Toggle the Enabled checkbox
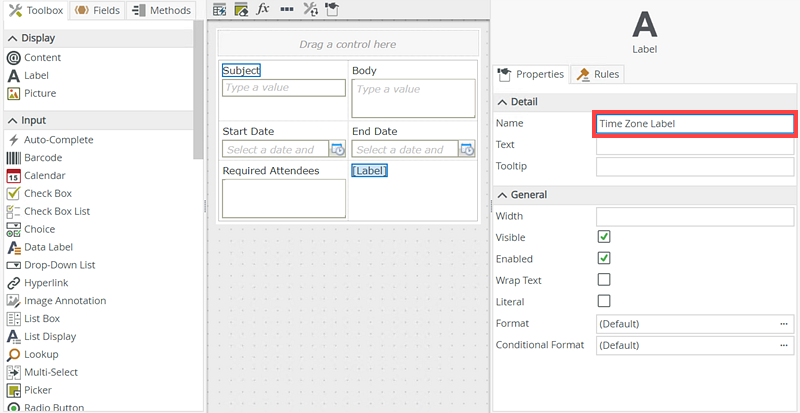800x413 pixels. pos(604,259)
